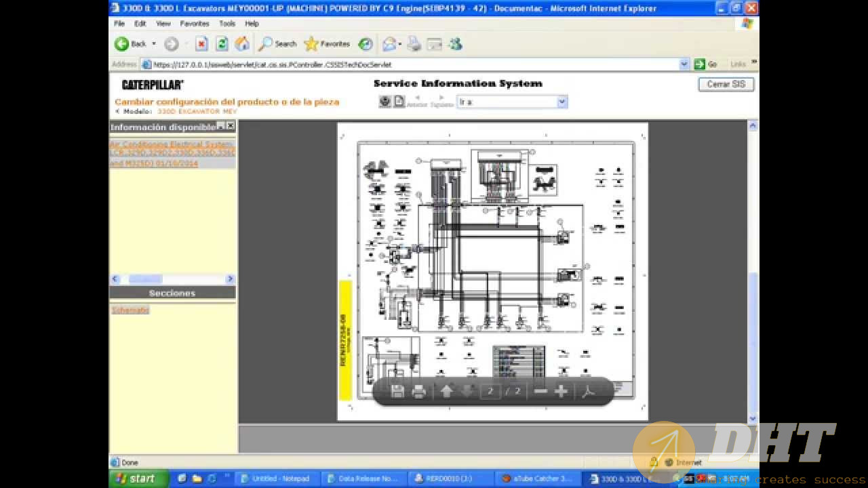The height and width of the screenshot is (488, 868).
Task: Open the Schematic section link
Action: (130, 310)
